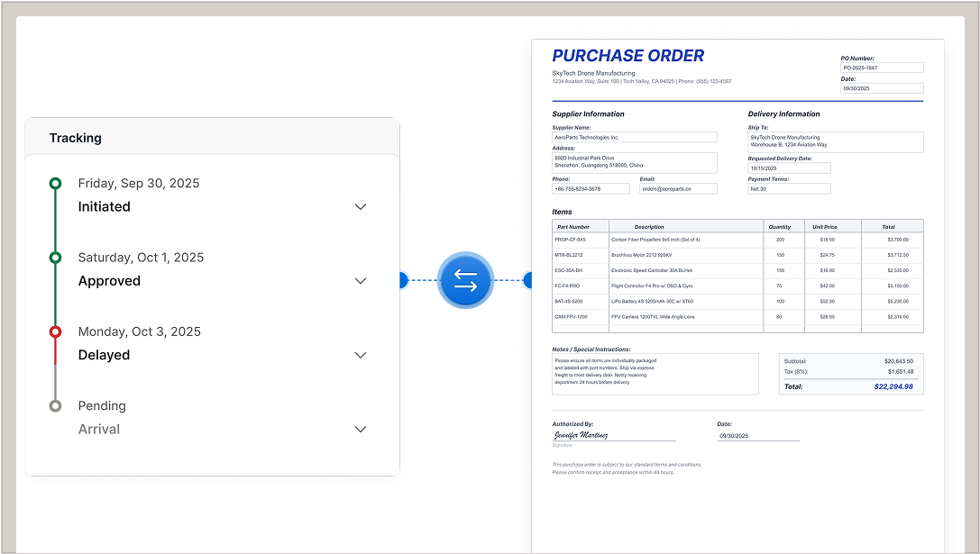This screenshot has width=980, height=554.
Task: Click the Payment Terms field
Action: pyautogui.click(x=789, y=189)
